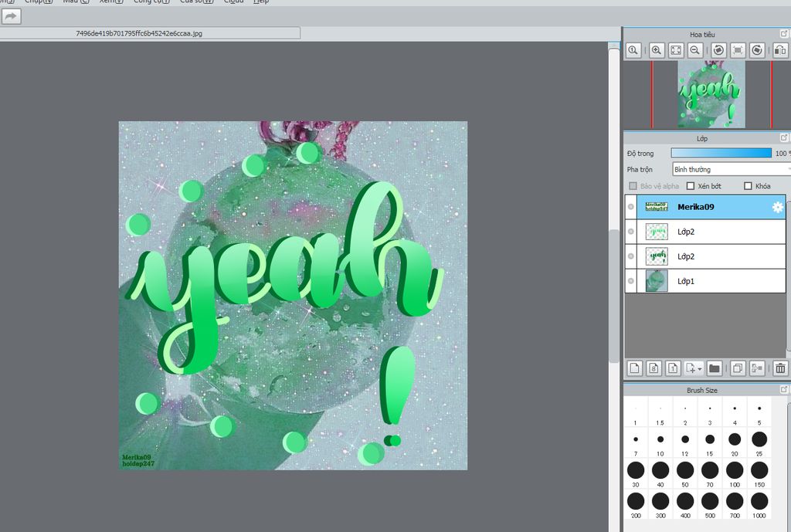Choose brush size 300

point(660,505)
